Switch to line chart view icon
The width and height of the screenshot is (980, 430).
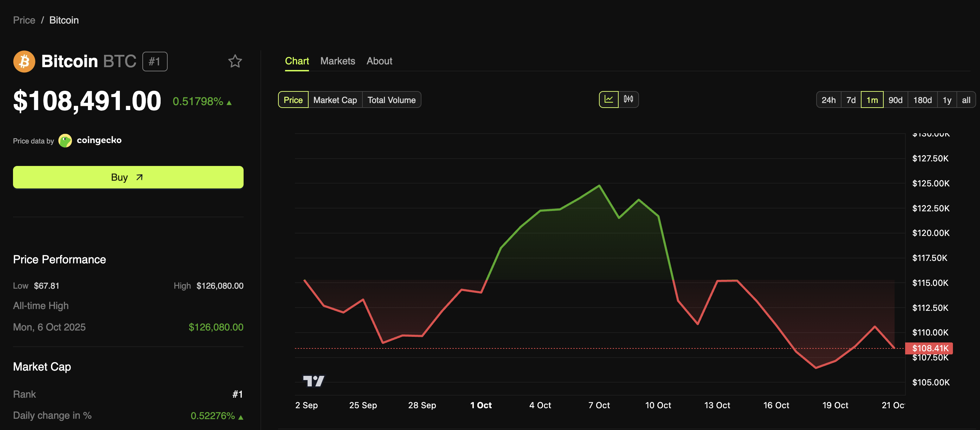point(608,99)
